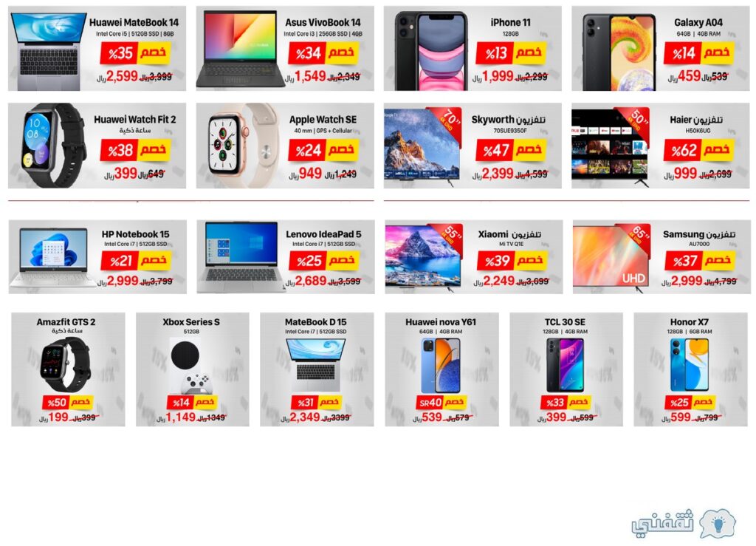
Task: Open the HP Notebook 15 deal
Action: 97,257
